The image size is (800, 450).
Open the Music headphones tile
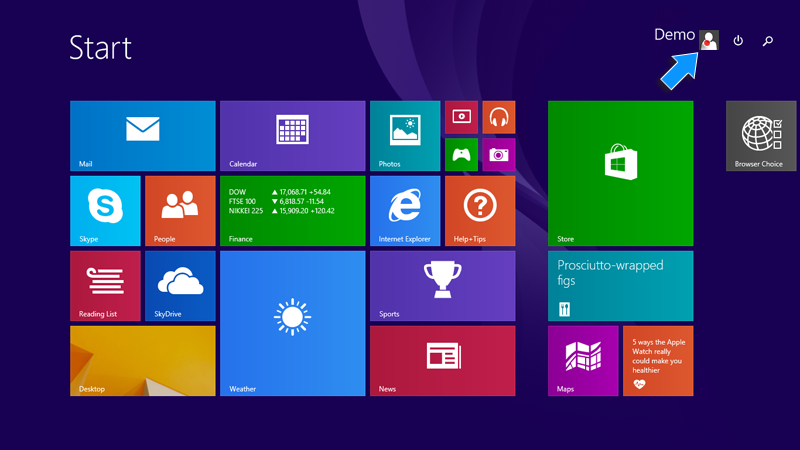click(499, 117)
